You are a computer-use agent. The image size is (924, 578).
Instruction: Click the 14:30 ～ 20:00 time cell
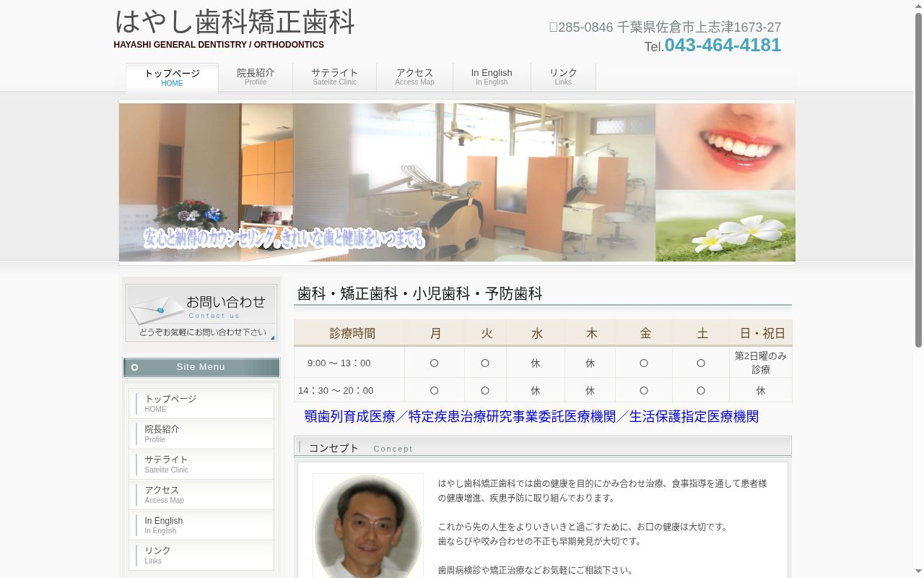pyautogui.click(x=349, y=390)
